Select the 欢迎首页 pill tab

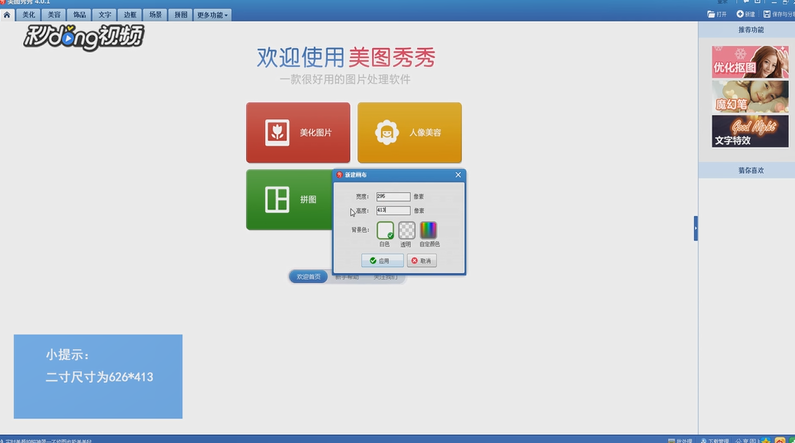point(308,277)
